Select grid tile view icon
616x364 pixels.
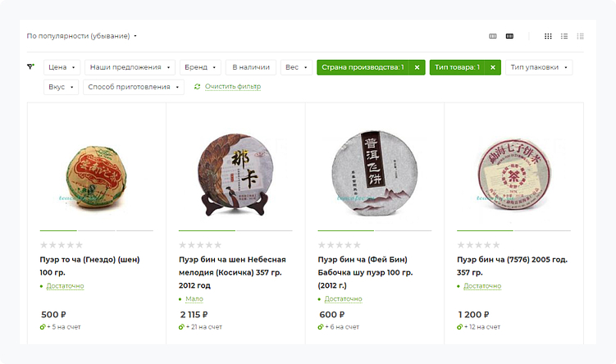[548, 36]
